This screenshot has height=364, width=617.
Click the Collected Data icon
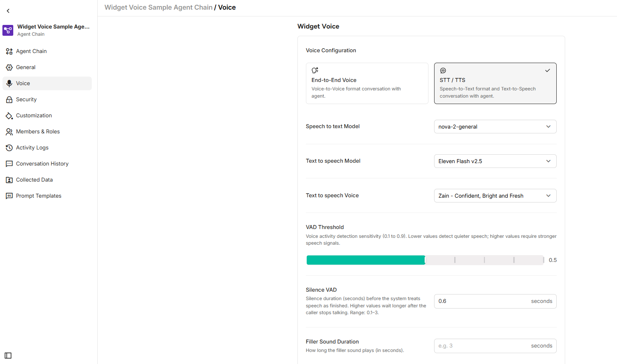coord(9,180)
